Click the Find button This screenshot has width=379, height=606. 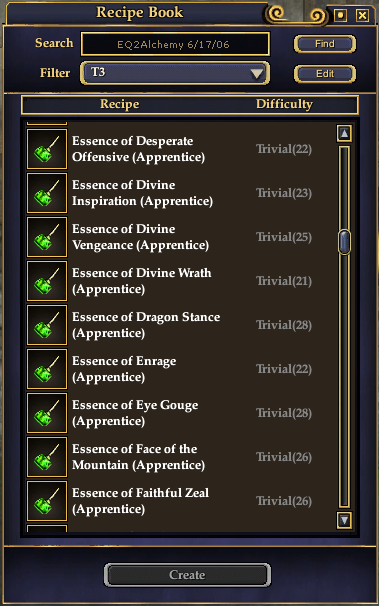325,44
